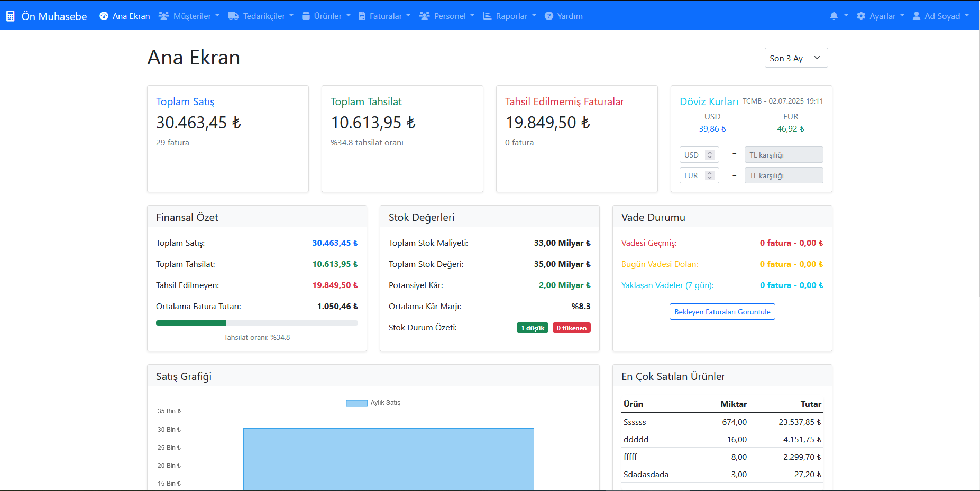This screenshot has width=980, height=491.
Task: Click the Tedarikçiler truck icon
Action: pyautogui.click(x=233, y=16)
